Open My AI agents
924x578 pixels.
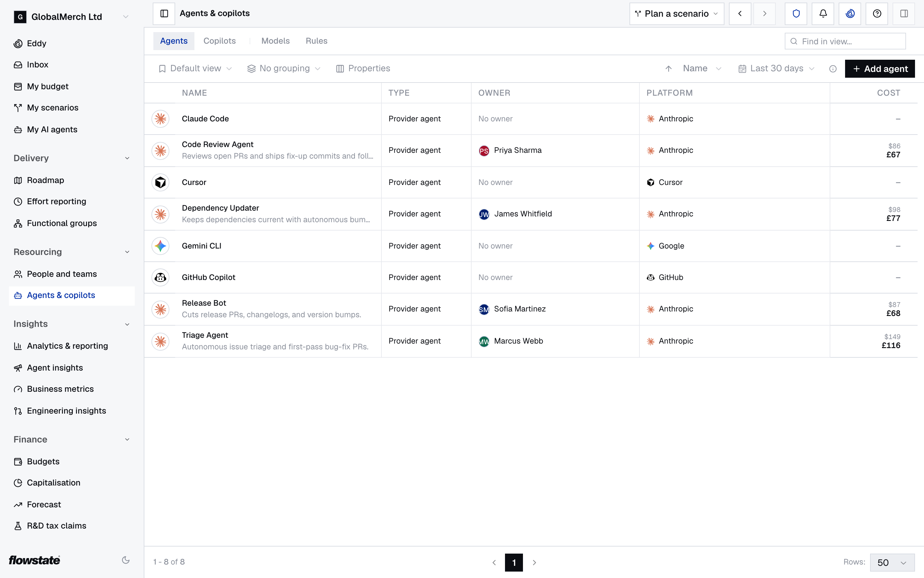[72, 130]
